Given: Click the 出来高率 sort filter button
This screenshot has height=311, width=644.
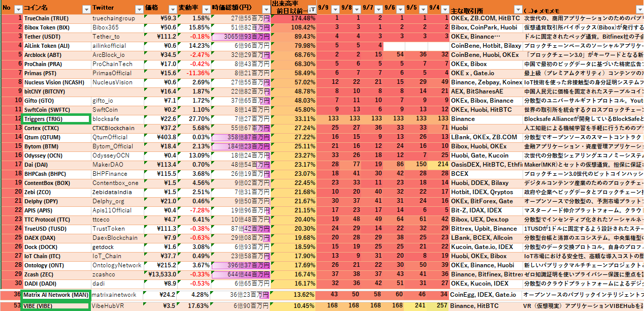Looking at the screenshot, I should click(311, 9).
